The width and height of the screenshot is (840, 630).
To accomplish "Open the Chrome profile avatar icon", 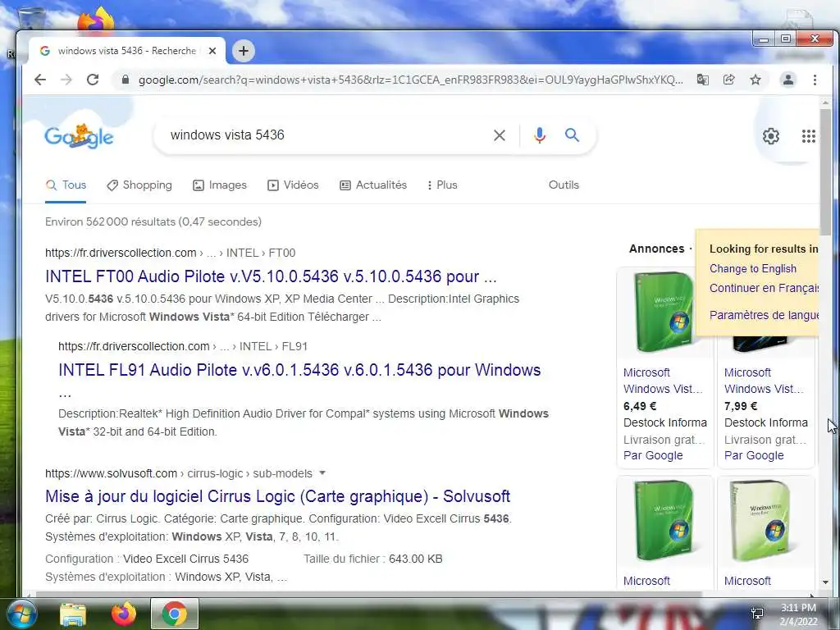I will (x=788, y=80).
